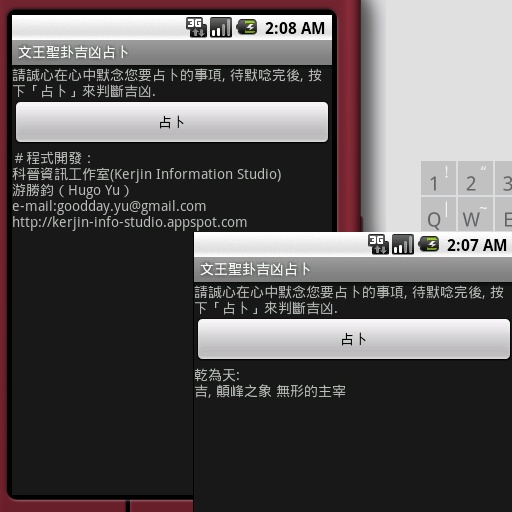The image size is (512, 512).
Task: Click the 文王聖卦吉凶占卜 title bar beside 2:08 AM
Action: 172,53
